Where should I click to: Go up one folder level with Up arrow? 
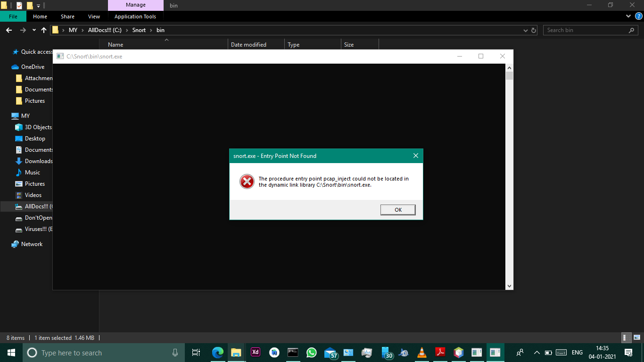pyautogui.click(x=44, y=30)
